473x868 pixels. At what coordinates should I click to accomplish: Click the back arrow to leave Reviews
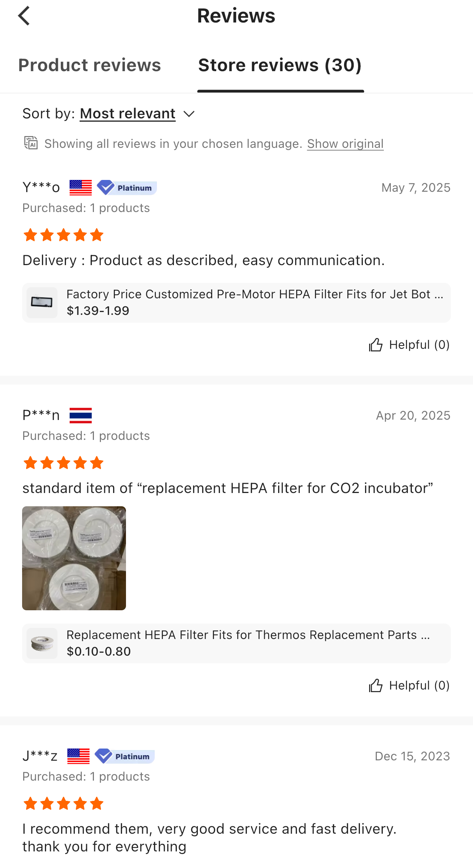pos(24,15)
